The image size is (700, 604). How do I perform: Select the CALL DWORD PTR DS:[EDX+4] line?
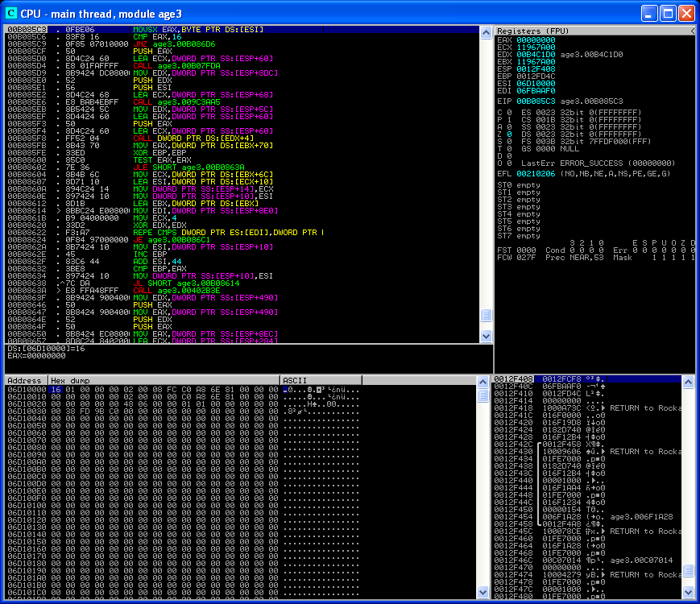point(193,138)
